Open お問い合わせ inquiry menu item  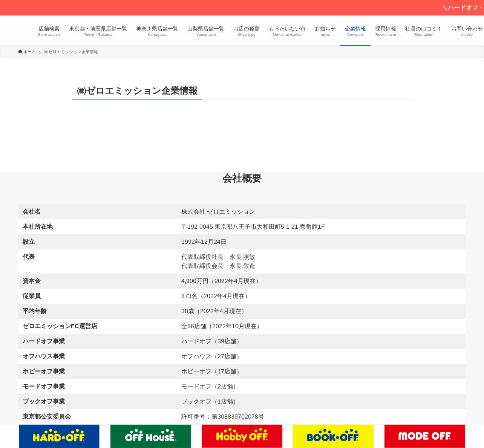(467, 31)
